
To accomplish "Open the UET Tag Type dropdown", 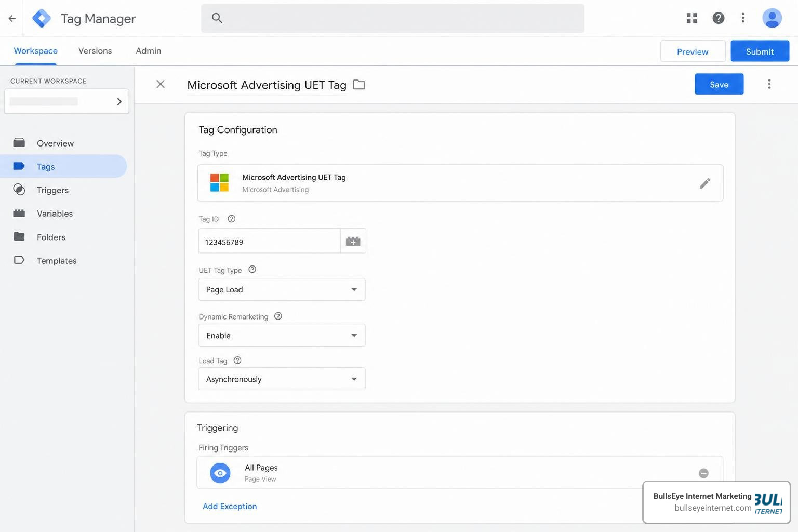I will click(x=282, y=289).
